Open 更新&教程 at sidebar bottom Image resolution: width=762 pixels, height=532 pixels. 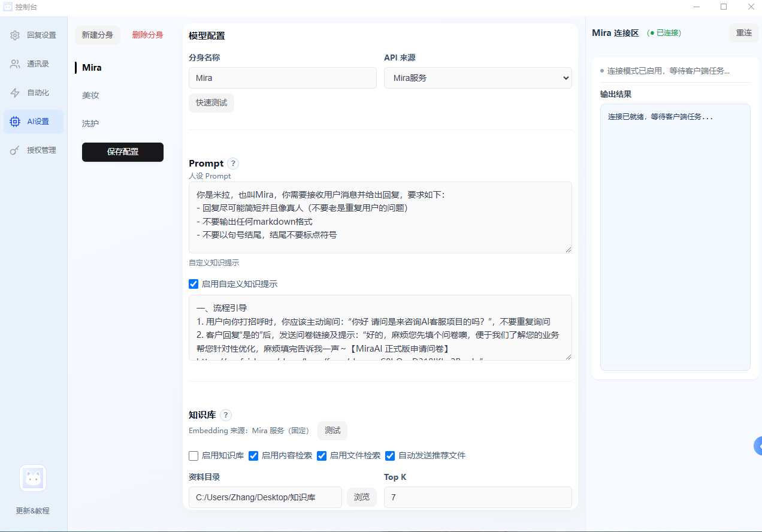[33, 511]
